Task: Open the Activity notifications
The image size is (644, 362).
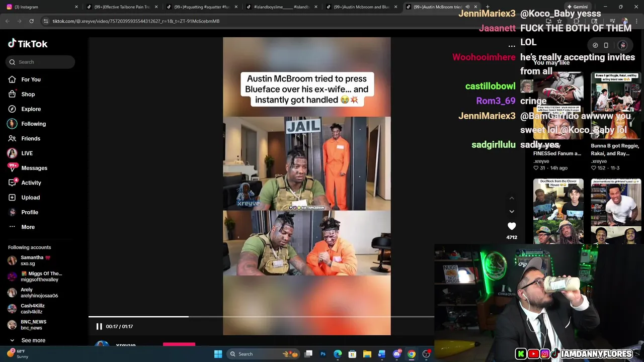Action: [x=31, y=183]
